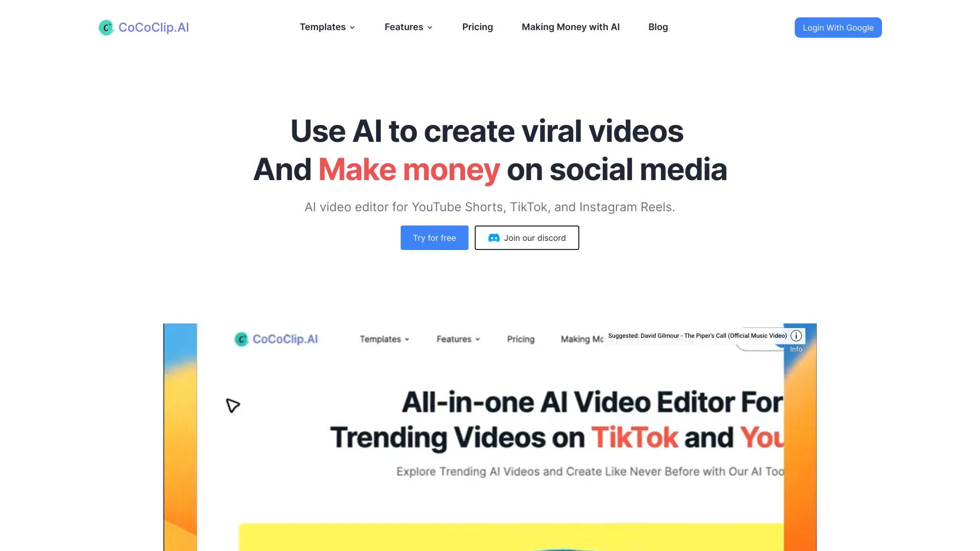Viewport: 980px width, 551px height.
Task: Toggle visibility of video suggestion tooltip
Action: [796, 336]
